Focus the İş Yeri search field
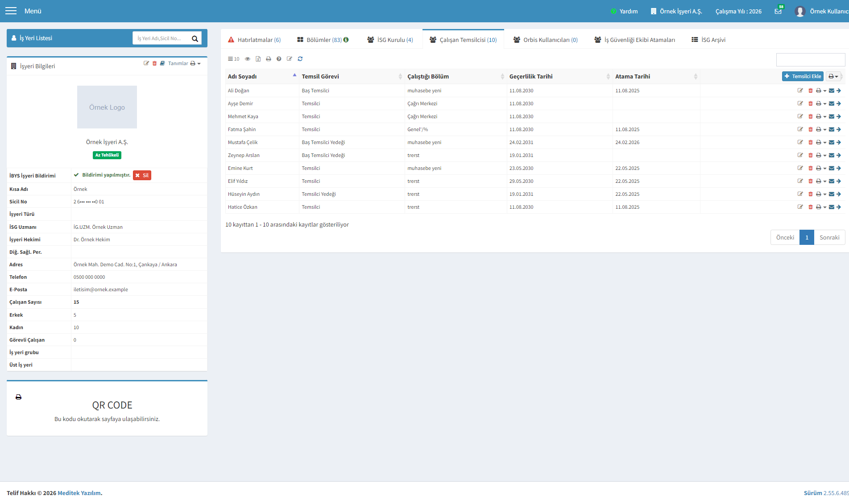Image resolution: width=849 pixels, height=504 pixels. tap(162, 38)
